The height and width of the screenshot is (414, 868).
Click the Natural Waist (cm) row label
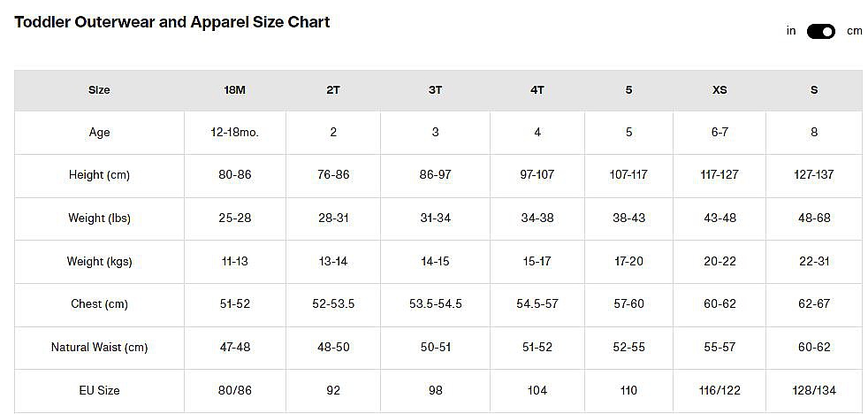tap(99, 348)
